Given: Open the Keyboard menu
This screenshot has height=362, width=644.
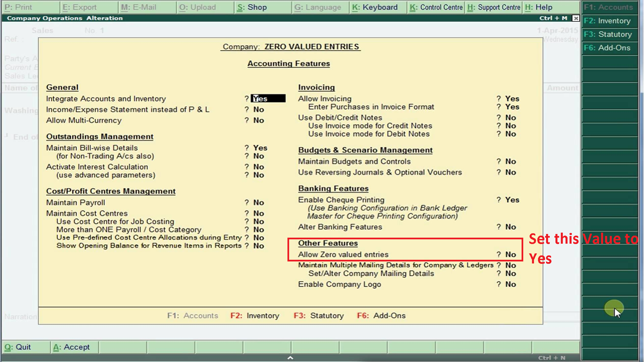Looking at the screenshot, I should [x=379, y=7].
